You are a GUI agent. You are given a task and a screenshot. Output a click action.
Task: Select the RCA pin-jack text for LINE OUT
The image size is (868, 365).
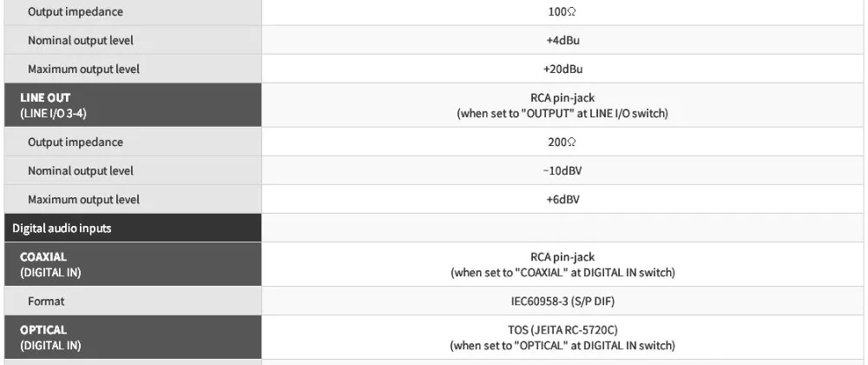click(x=562, y=98)
